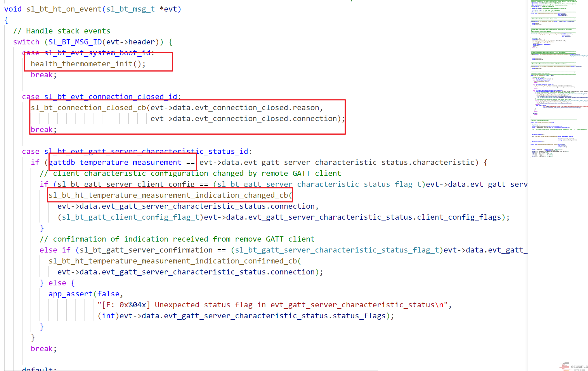This screenshot has height=371, width=588.
Task: Click the sl_bt_gatt_client_config_flag_t cast
Action: pos(131,217)
